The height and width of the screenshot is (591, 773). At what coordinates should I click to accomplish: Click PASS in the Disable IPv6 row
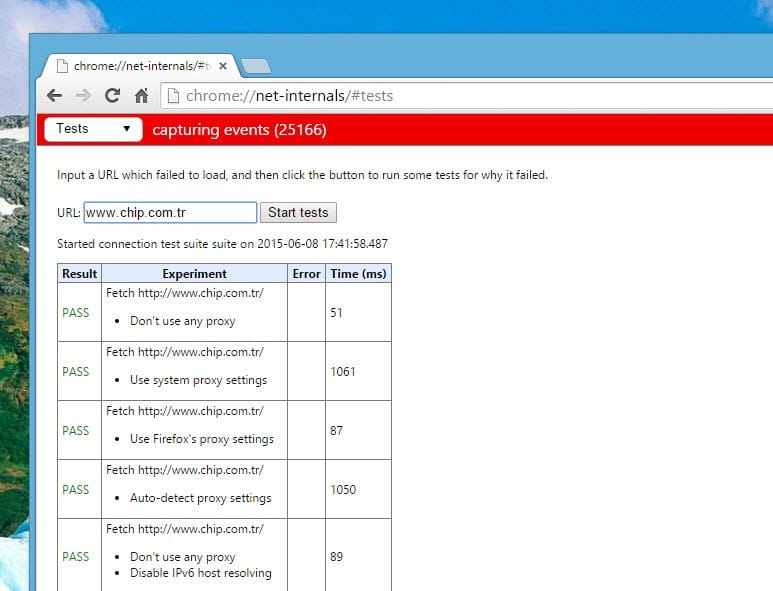75,556
